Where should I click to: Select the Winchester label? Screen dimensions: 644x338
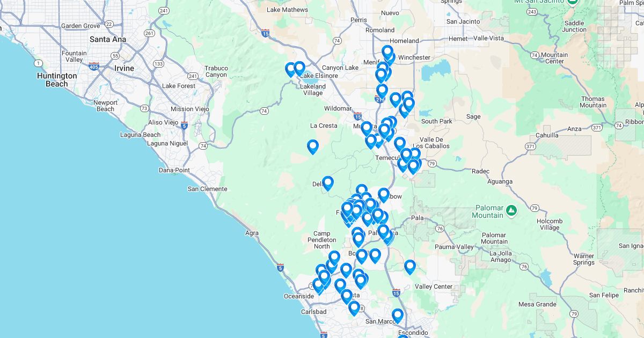click(414, 57)
